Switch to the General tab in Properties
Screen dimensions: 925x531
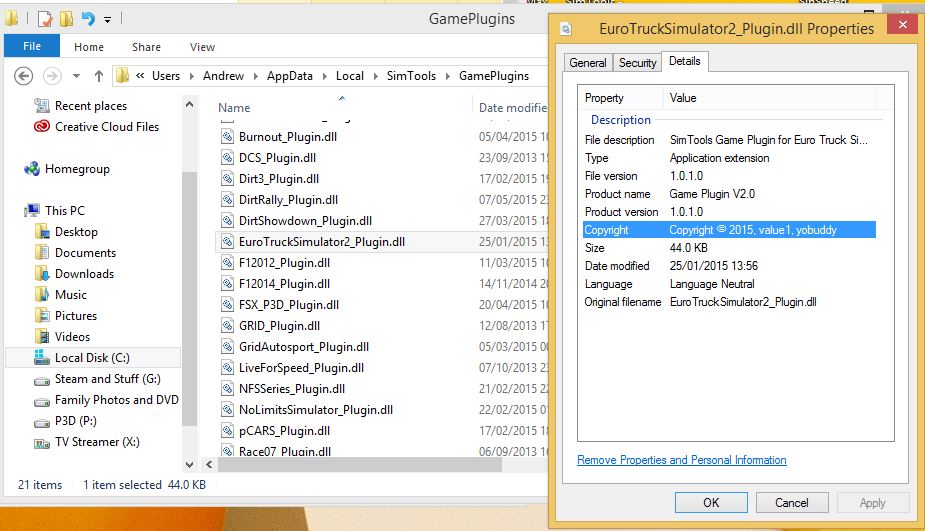pyautogui.click(x=588, y=63)
